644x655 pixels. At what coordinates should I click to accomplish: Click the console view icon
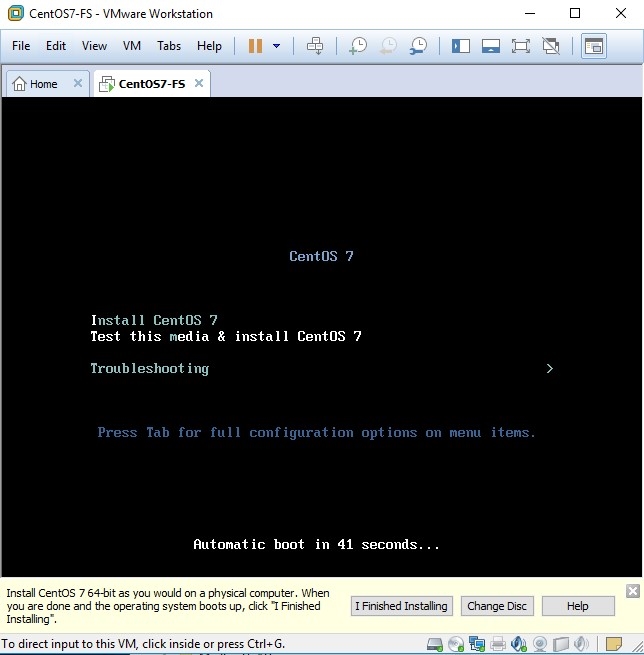(593, 46)
